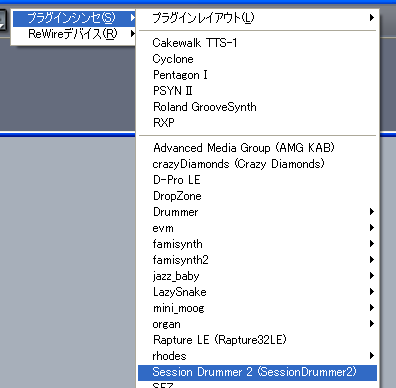This screenshot has height=388, width=396.
Task: Open the famisynth2 submenu entry
Action: 257,260
